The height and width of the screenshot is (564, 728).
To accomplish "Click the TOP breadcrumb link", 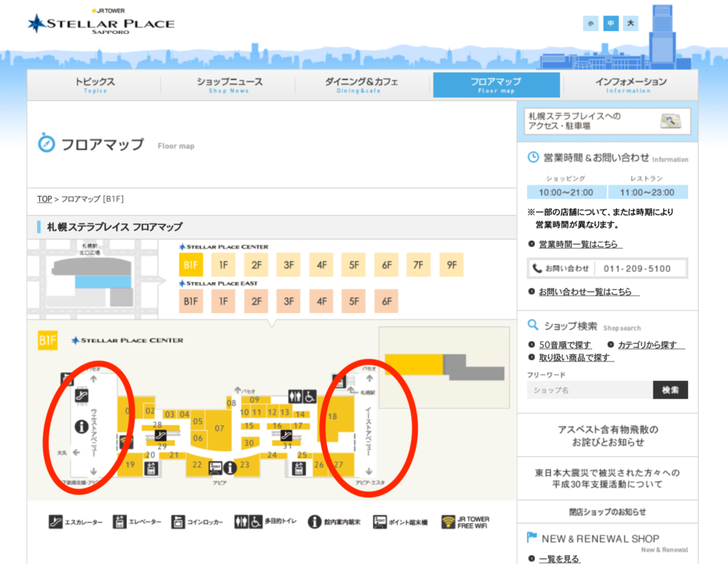I will (x=45, y=199).
